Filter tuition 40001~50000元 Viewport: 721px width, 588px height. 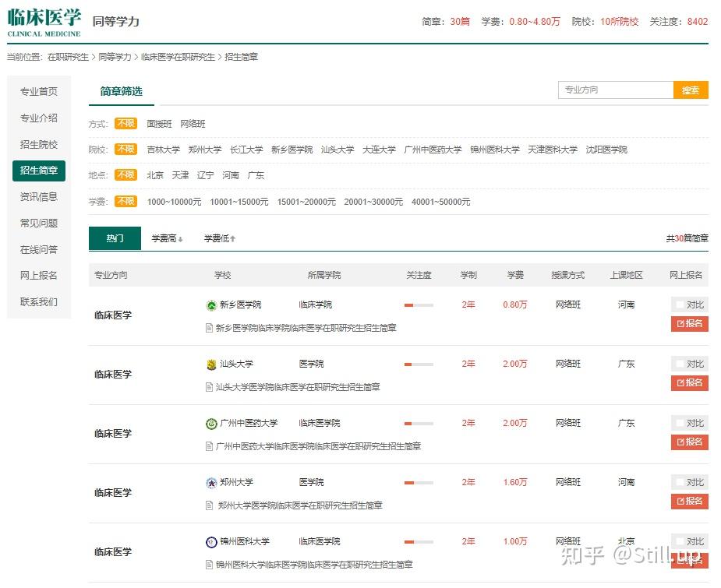tap(440, 202)
